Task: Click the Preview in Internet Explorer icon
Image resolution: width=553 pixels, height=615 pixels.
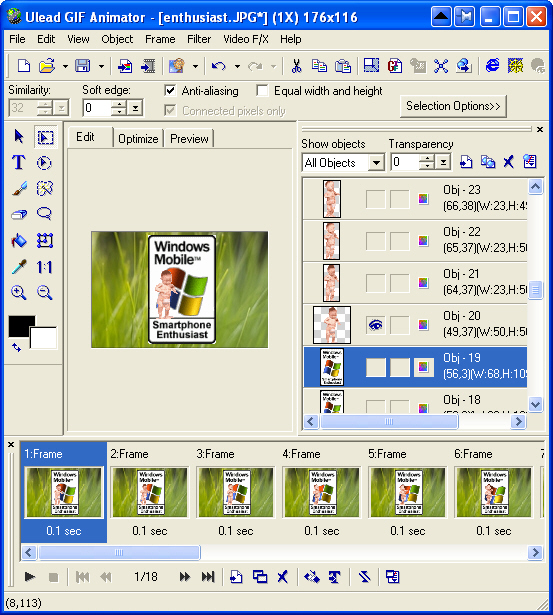Action: [x=492, y=65]
